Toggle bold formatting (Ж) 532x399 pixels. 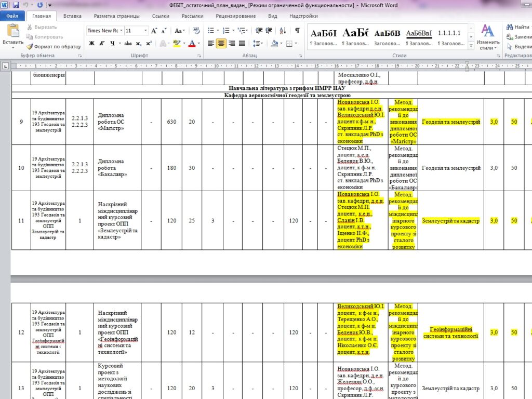(x=92, y=44)
